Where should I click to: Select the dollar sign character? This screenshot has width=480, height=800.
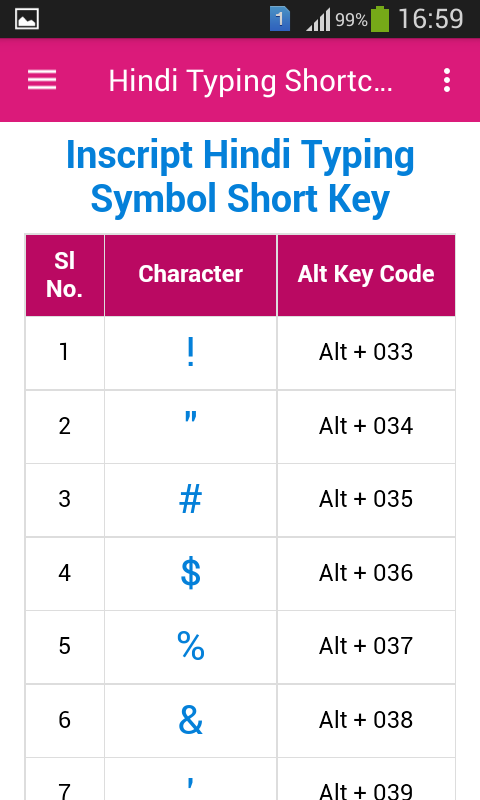[x=191, y=573]
